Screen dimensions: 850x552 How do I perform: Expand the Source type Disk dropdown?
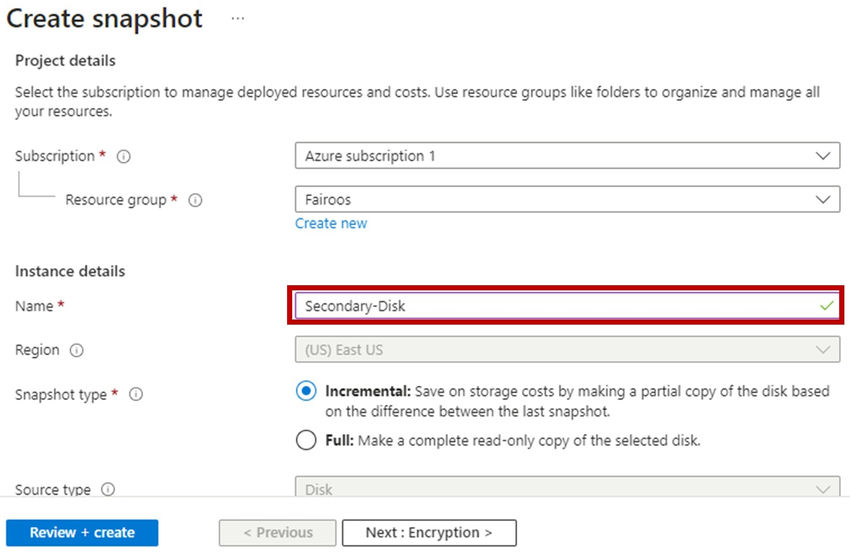(567, 489)
